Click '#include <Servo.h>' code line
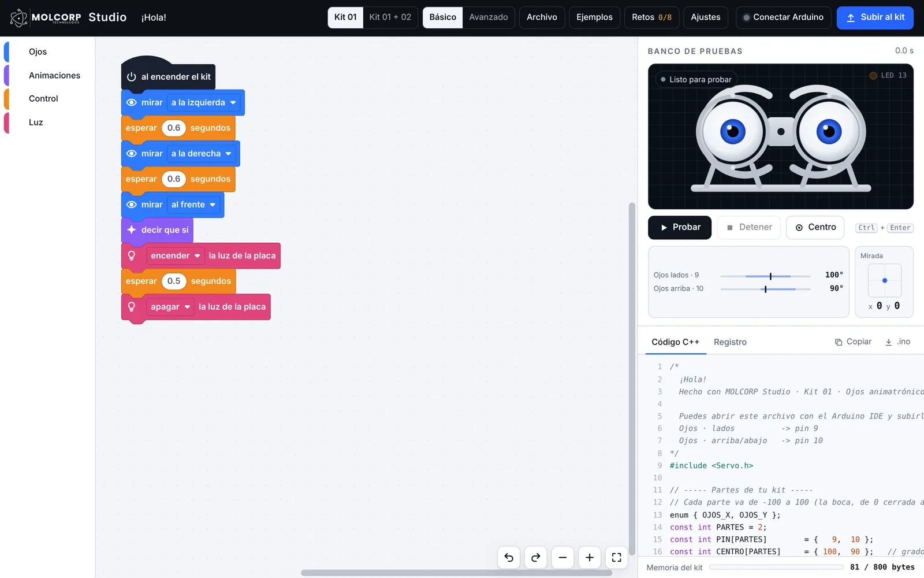The height and width of the screenshot is (578, 924). pyautogui.click(x=711, y=466)
